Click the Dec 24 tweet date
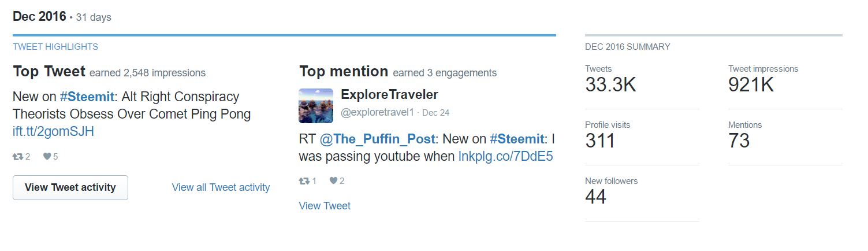 435,113
